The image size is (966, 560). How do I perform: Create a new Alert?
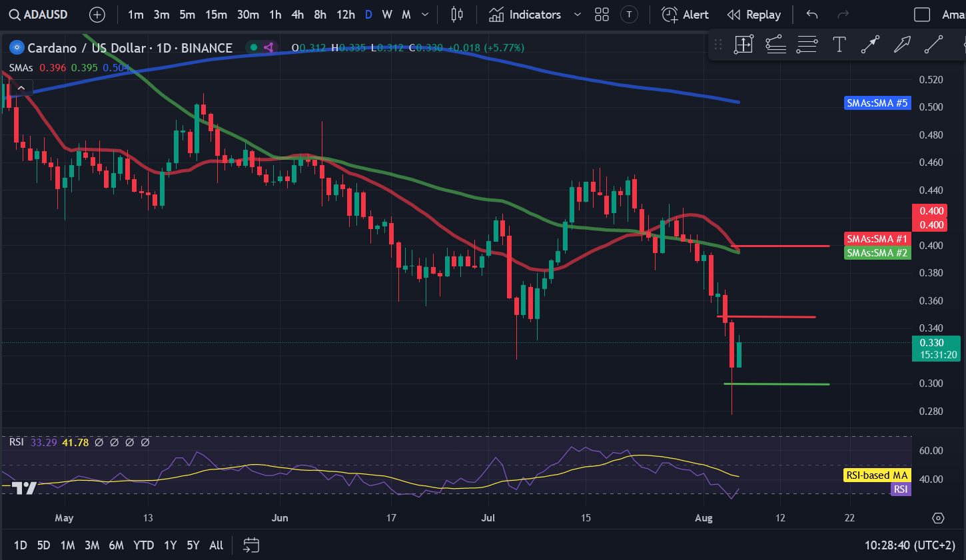point(685,15)
